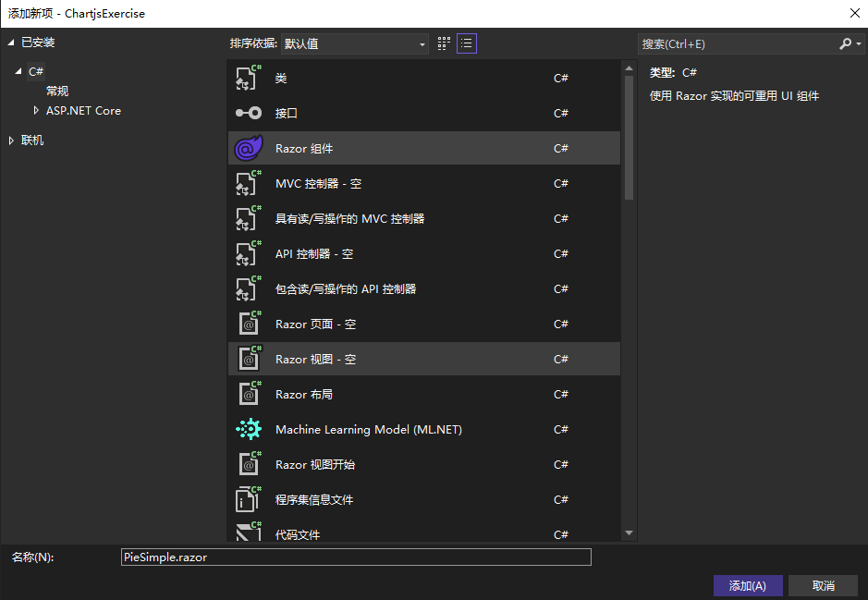Select Machine Learning Model (ML.NET) text
The image size is (868, 600).
point(369,430)
